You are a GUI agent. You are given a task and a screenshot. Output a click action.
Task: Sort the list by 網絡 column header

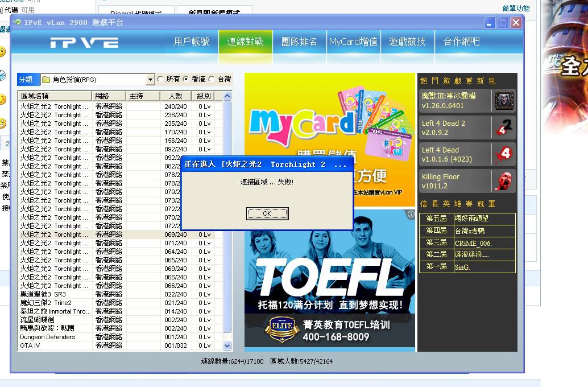109,96
